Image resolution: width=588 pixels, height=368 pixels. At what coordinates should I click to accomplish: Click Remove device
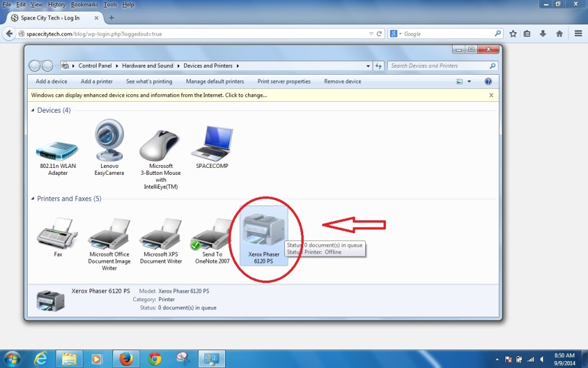point(342,82)
